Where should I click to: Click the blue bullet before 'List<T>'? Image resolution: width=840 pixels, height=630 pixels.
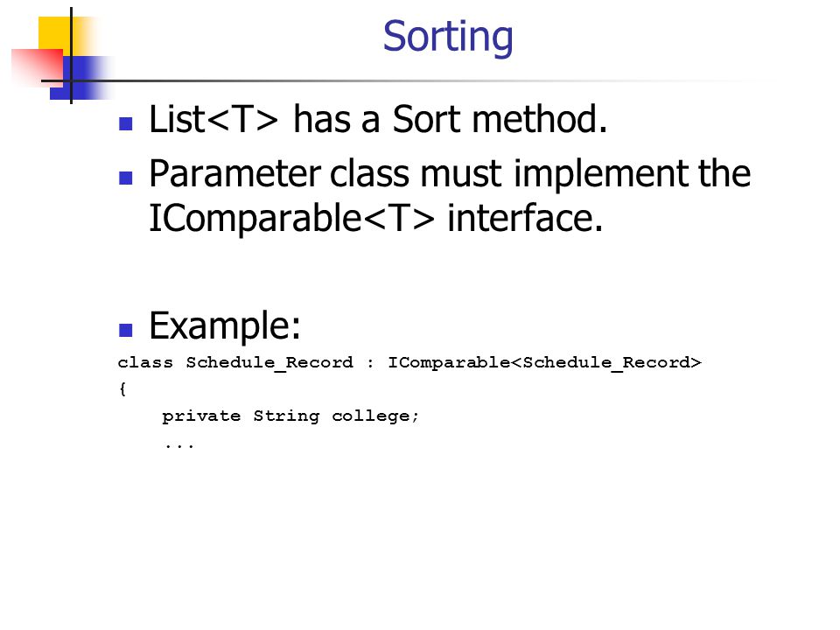coord(125,124)
